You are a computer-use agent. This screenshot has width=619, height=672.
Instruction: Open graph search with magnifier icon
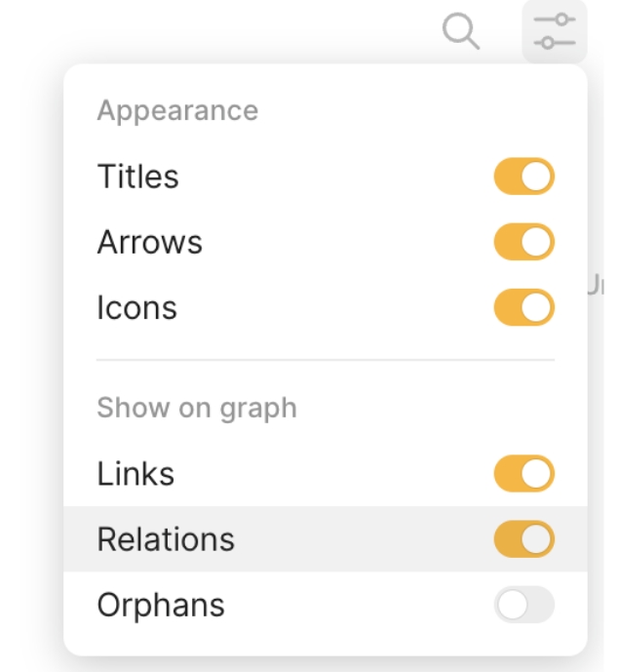(460, 31)
